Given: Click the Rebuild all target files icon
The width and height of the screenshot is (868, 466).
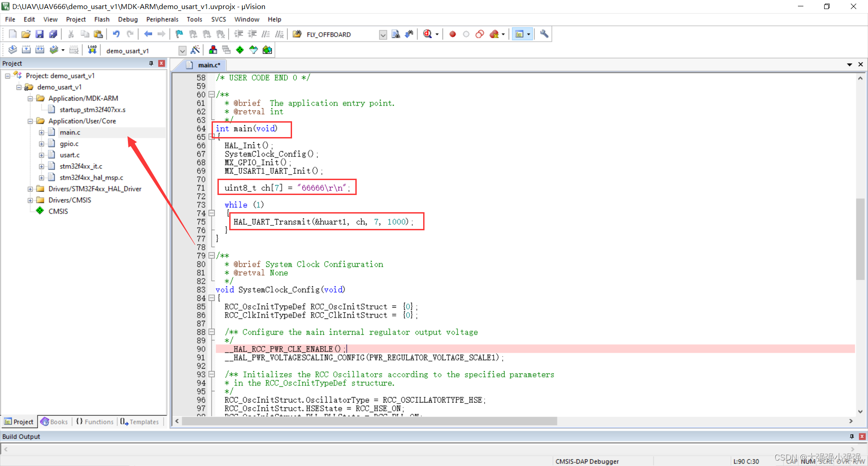Looking at the screenshot, I should 40,50.
